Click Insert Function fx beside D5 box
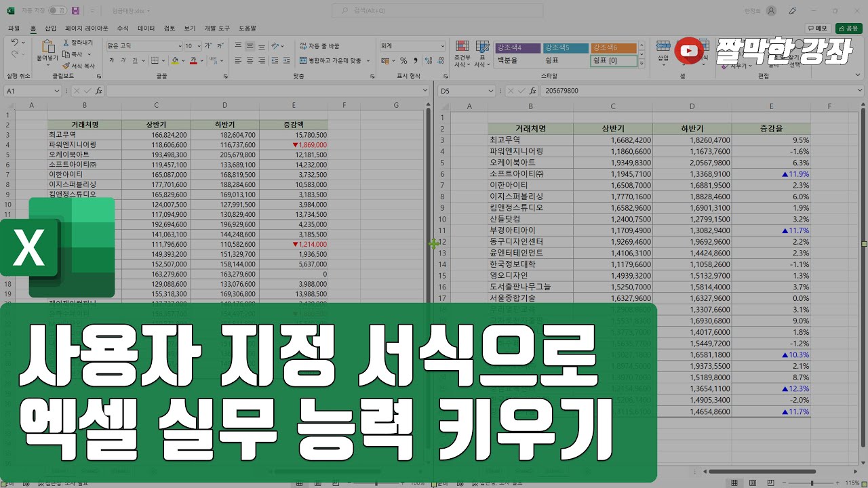This screenshot has height=488, width=868. point(533,90)
